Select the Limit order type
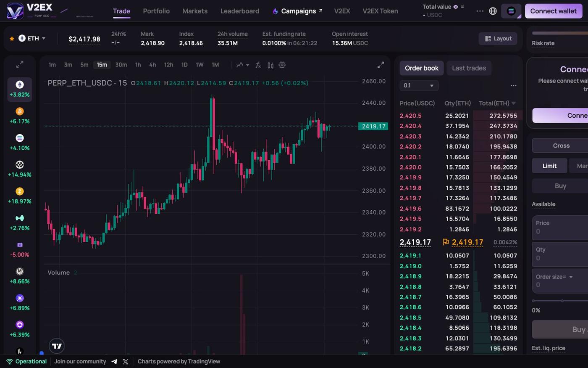 tap(549, 166)
